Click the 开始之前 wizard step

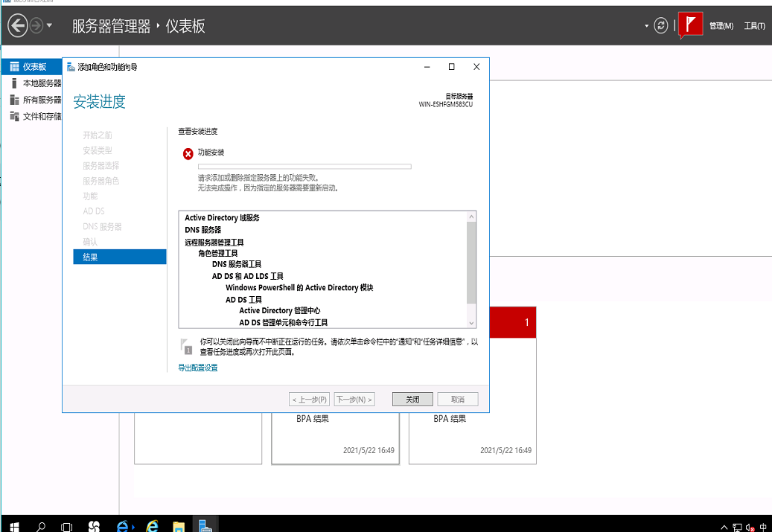click(x=98, y=135)
